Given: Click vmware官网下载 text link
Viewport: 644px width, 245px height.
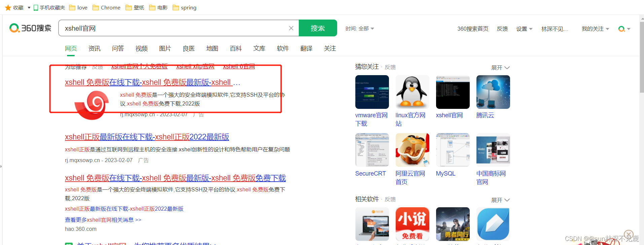Looking at the screenshot, I should coord(371,119).
